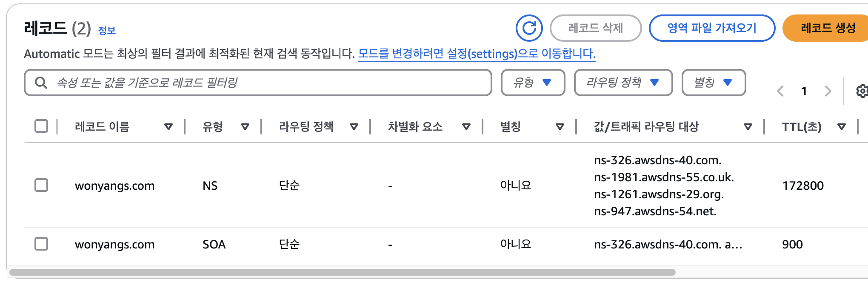This screenshot has width=868, height=291.
Task: Open the 유형 filter dropdown
Action: coord(533,82)
